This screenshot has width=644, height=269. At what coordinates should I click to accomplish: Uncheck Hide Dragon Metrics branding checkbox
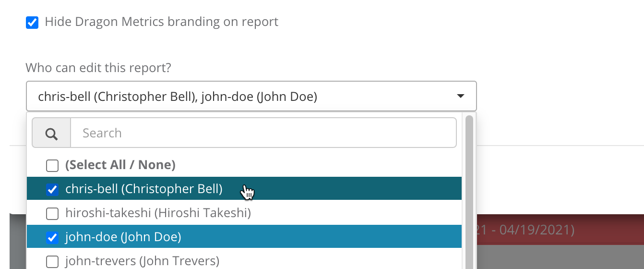[x=32, y=22]
